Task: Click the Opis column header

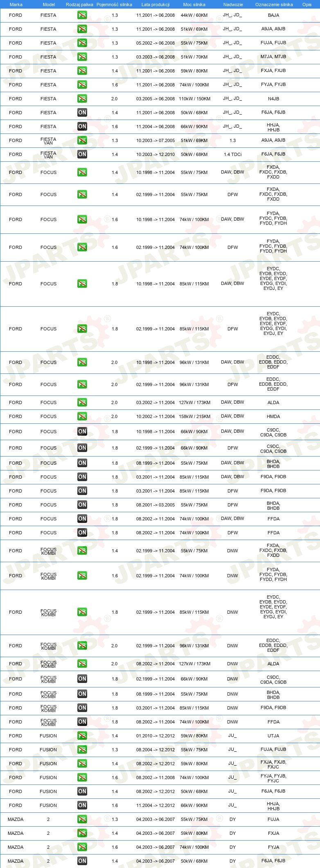Action: [x=307, y=5]
